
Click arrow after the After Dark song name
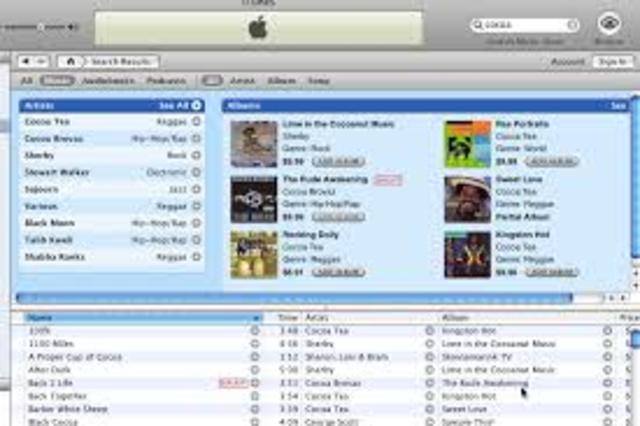(x=255, y=370)
